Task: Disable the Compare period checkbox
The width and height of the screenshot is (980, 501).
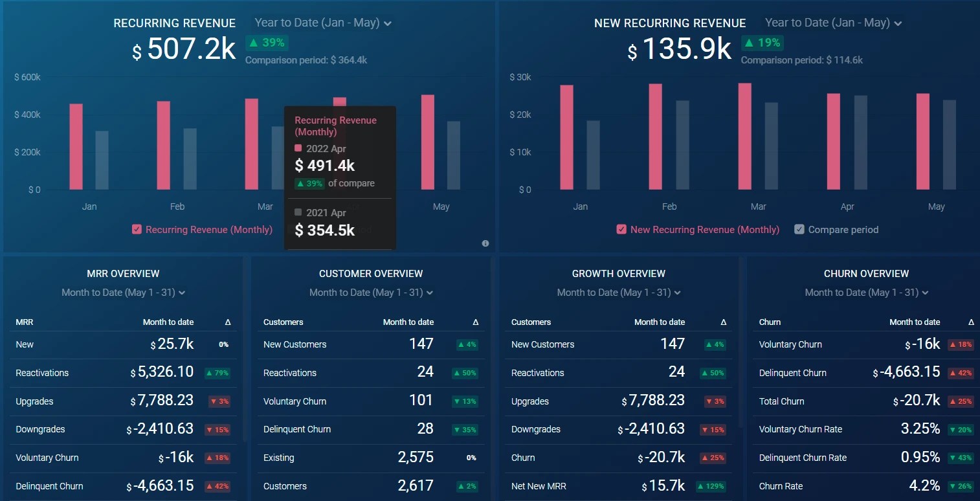Action: [800, 229]
